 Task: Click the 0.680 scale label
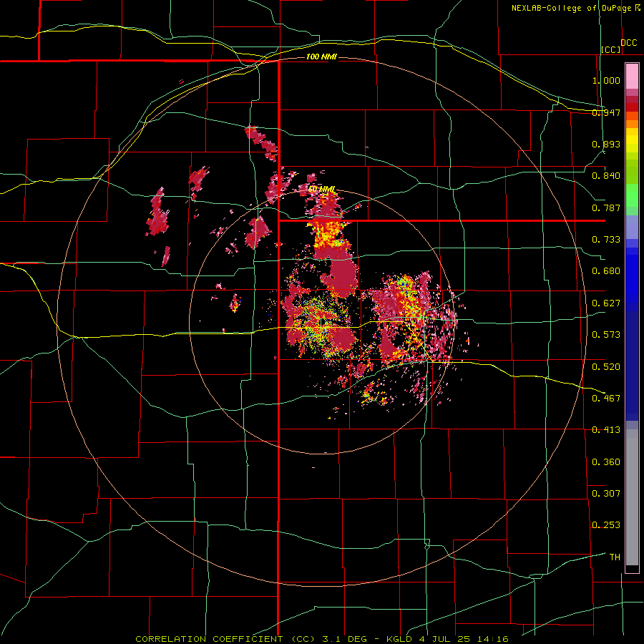click(x=606, y=271)
